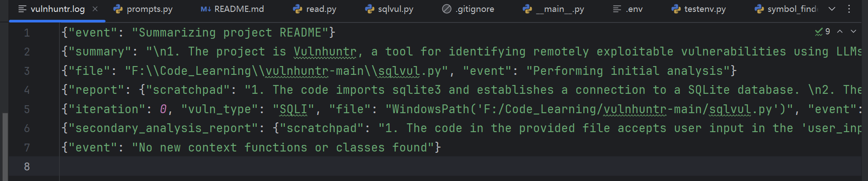Click the read.py Python file icon
The image size is (868, 181).
coord(298,9)
